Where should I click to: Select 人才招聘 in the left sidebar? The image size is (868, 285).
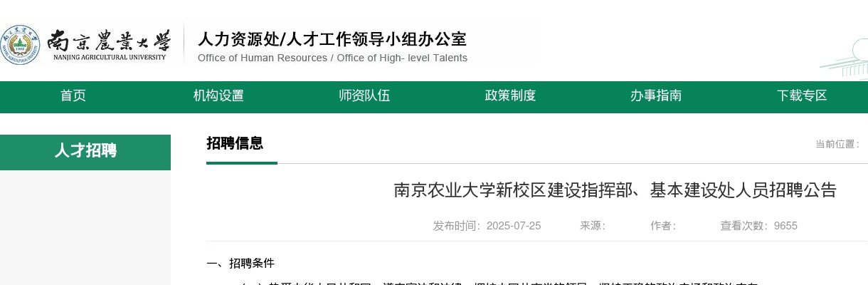pos(85,151)
